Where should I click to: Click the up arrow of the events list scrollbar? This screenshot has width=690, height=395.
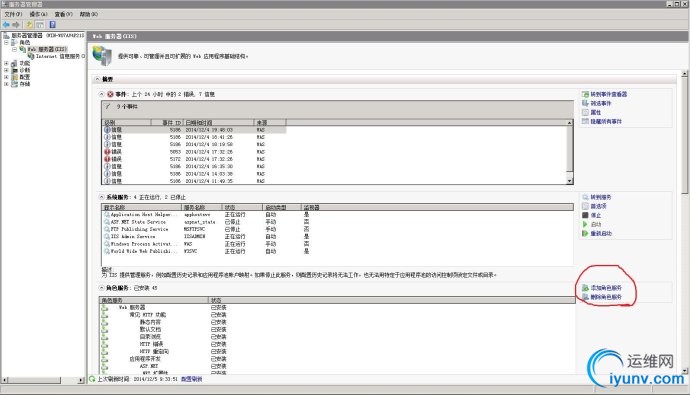(x=569, y=123)
